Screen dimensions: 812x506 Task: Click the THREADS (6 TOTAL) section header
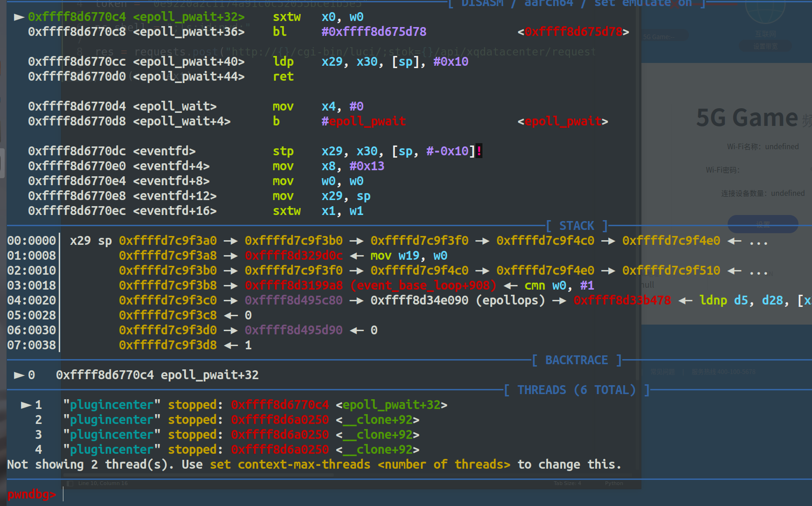click(577, 390)
